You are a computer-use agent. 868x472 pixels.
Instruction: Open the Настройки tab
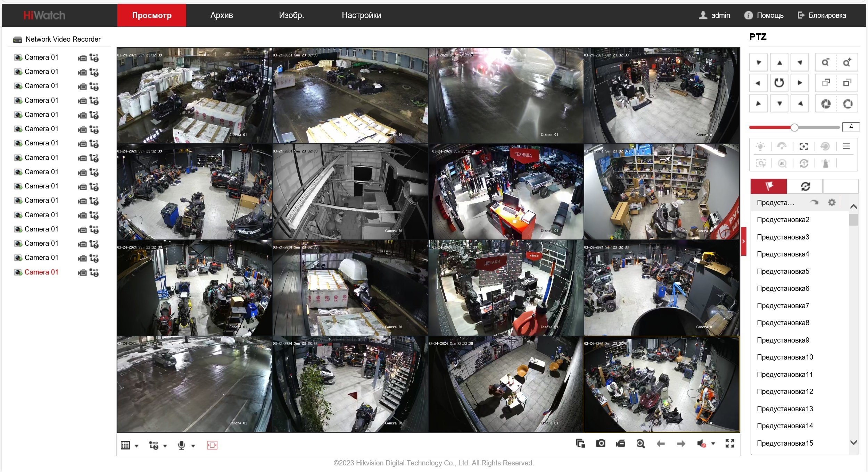coord(361,15)
